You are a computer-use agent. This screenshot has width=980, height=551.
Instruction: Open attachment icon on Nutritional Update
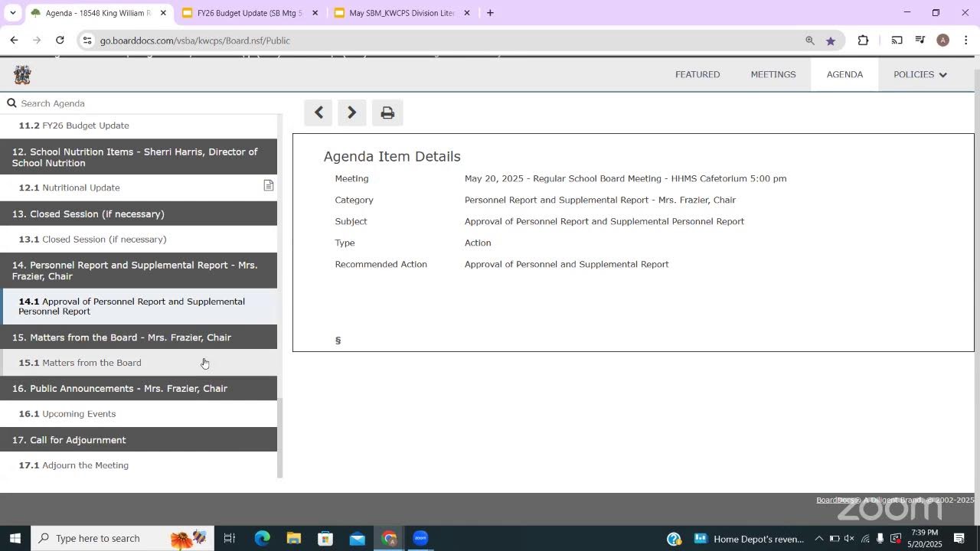point(268,185)
